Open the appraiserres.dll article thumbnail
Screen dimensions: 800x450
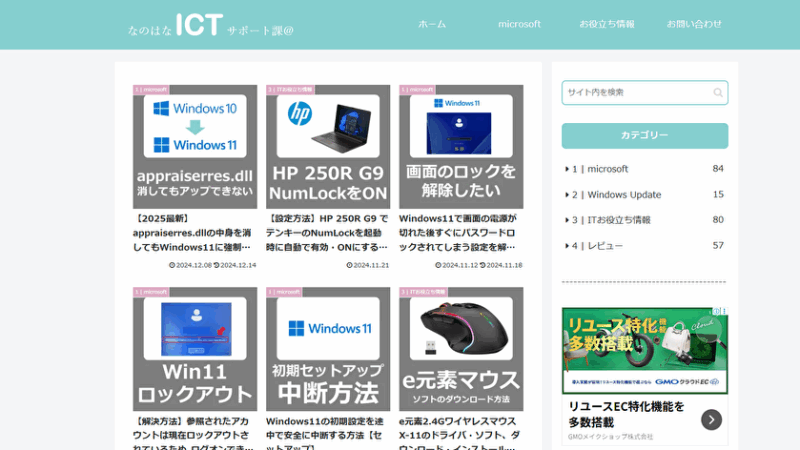click(x=195, y=147)
